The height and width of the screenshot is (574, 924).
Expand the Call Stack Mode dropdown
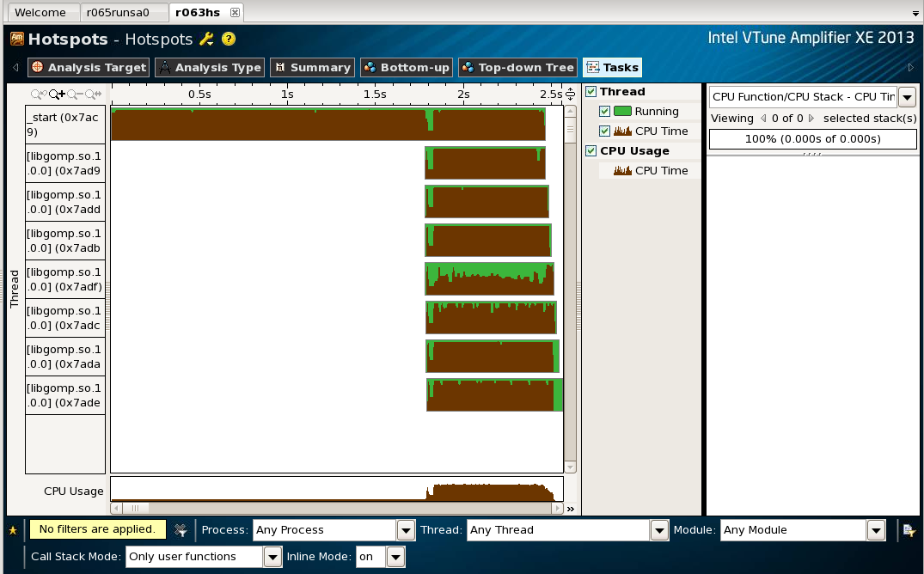click(x=272, y=557)
